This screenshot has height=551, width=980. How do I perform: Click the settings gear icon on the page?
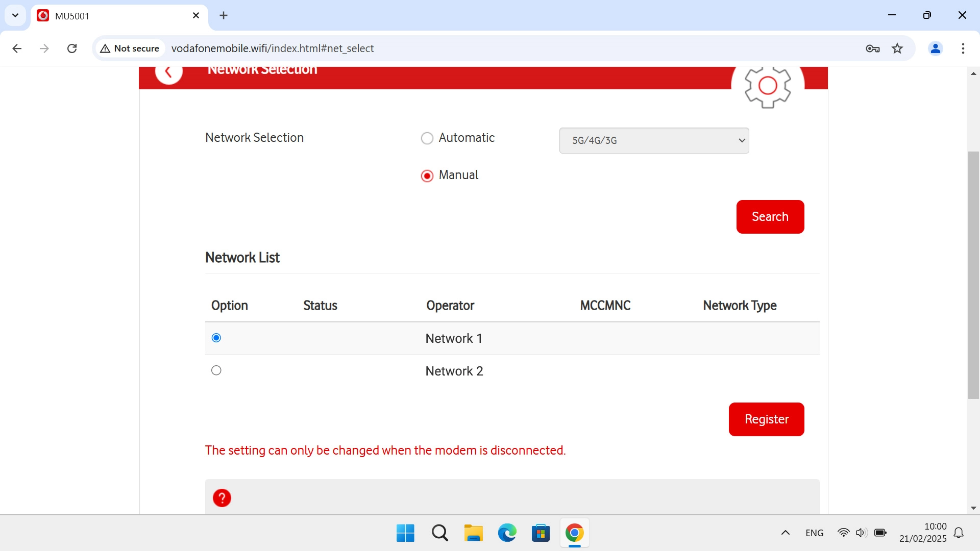click(768, 86)
